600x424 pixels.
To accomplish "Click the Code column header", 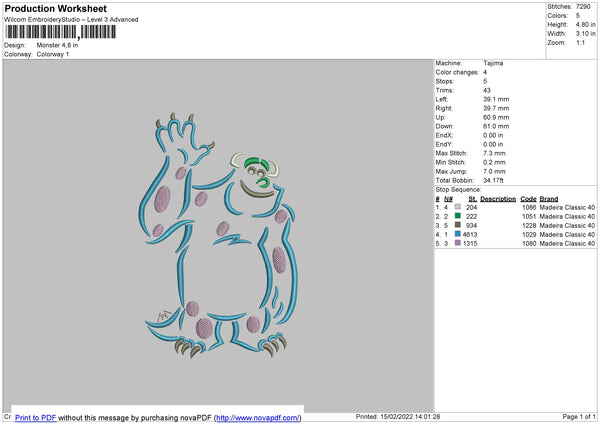I will click(528, 197).
